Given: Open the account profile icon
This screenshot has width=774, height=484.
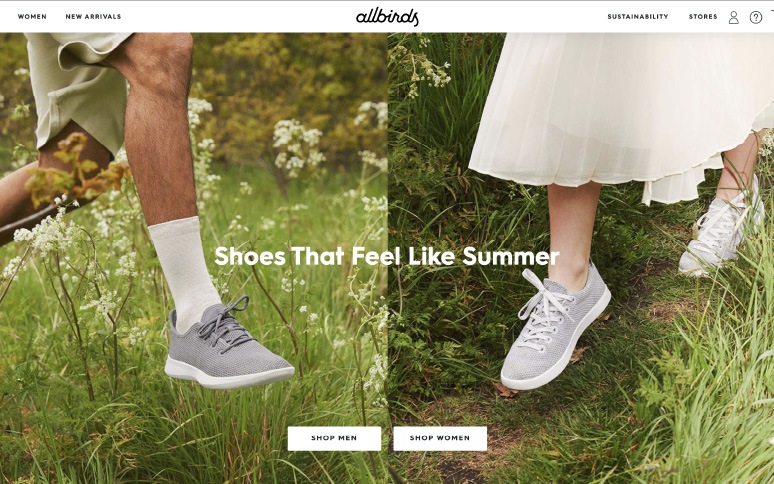Looking at the screenshot, I should click(x=734, y=17).
